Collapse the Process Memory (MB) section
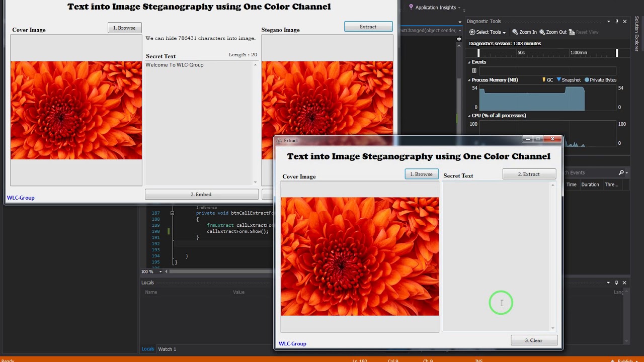Screen dimensions: 644x362 point(469,80)
